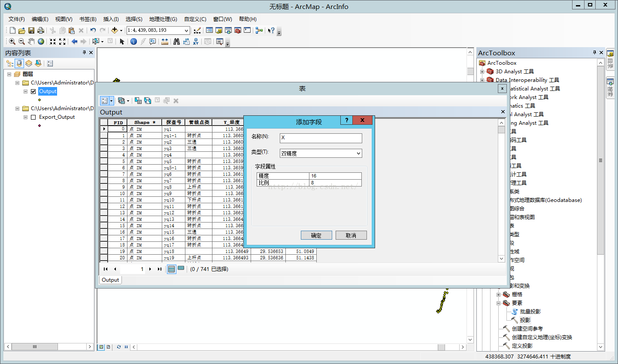Open the 批量投影 tool in ArcToolbox
618x364 pixels.
[530, 311]
